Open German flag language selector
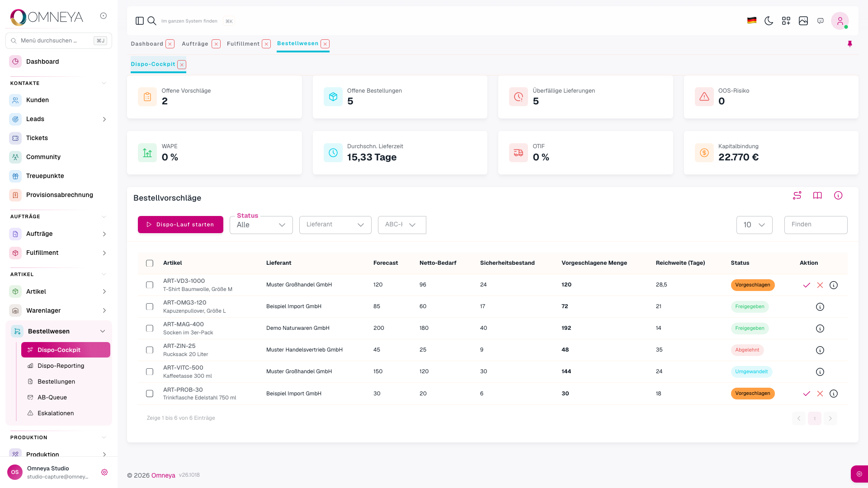This screenshot has height=488, width=868. 752,21
